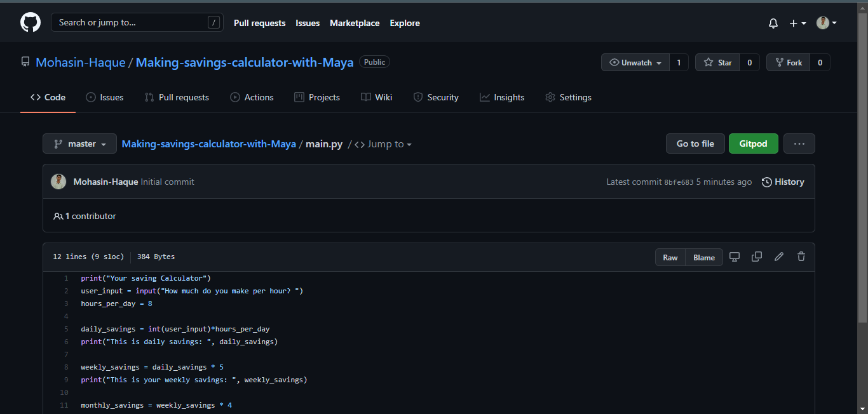Click the watchers count 1

pos(679,62)
